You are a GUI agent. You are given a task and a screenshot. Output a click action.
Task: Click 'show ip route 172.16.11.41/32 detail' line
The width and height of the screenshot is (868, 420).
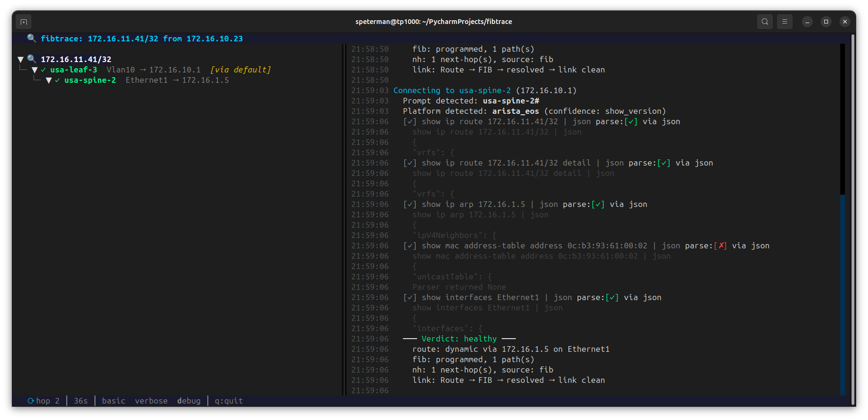coord(558,163)
